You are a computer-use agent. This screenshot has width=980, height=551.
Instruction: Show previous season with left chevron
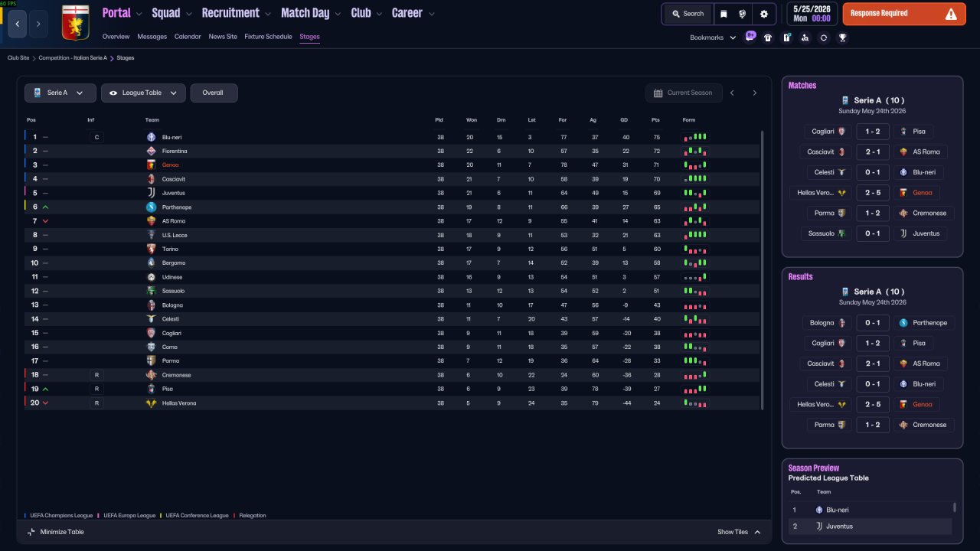(732, 93)
